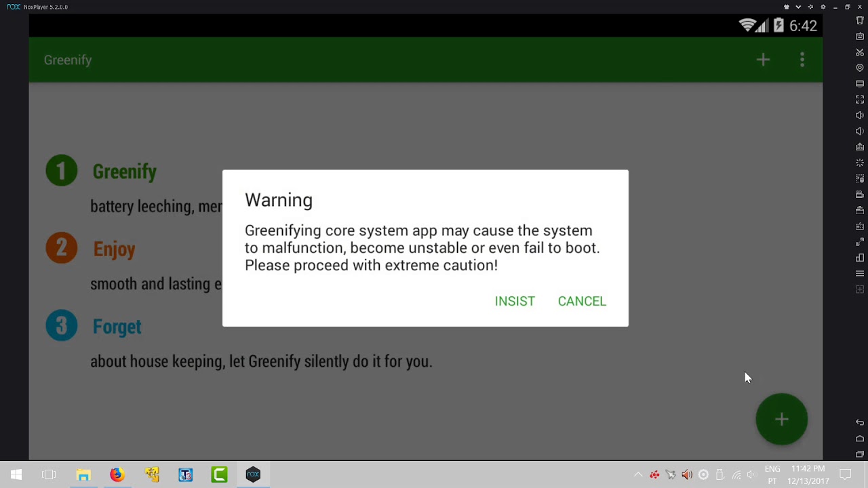This screenshot has height=488, width=868.
Task: Open Windows Action Center notifications
Action: tap(846, 475)
